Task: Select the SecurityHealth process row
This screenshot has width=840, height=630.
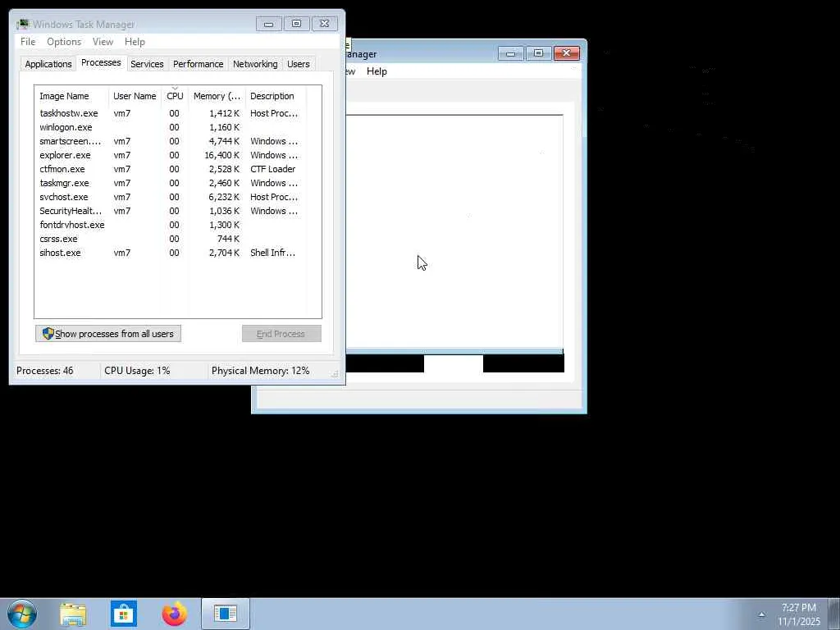Action: pyautogui.click(x=171, y=211)
